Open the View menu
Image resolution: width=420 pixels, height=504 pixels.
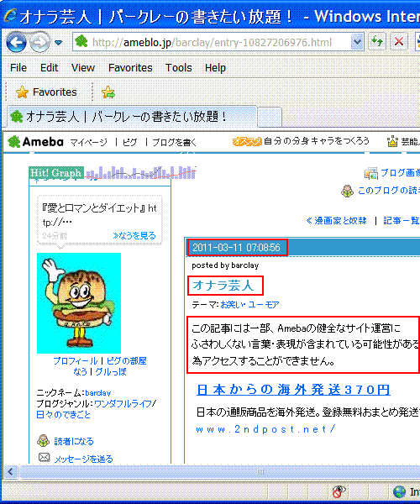point(83,68)
